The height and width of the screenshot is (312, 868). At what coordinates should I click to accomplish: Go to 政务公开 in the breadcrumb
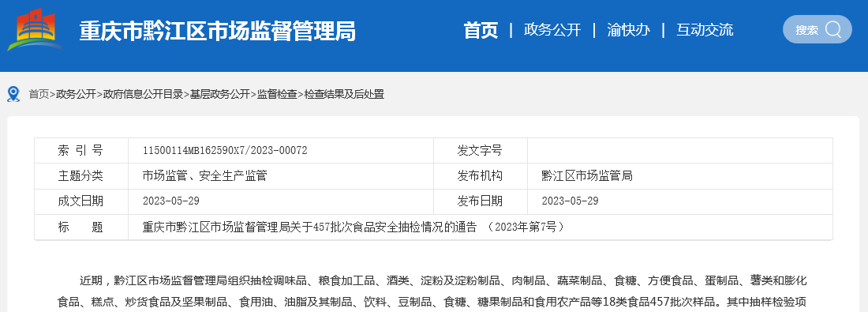(76, 94)
